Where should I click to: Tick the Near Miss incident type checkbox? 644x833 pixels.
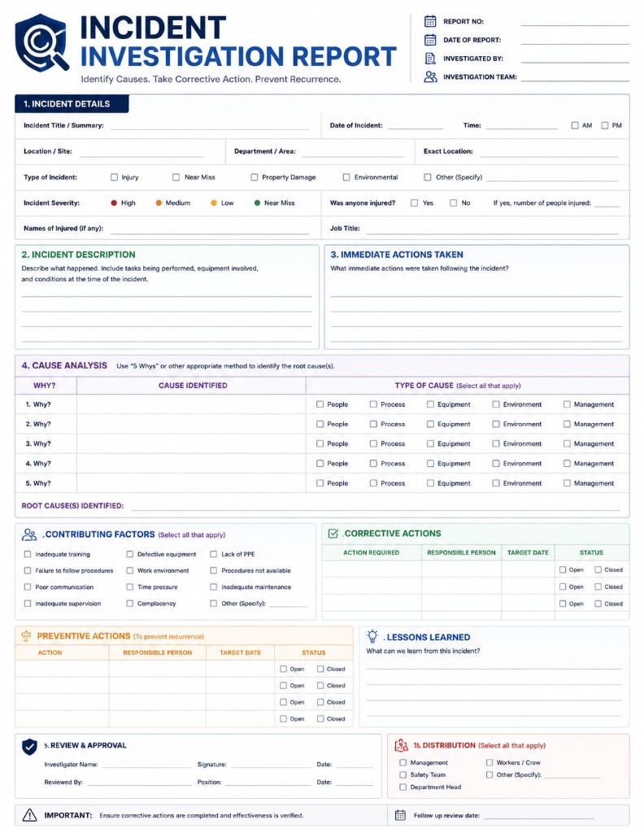pyautogui.click(x=176, y=177)
